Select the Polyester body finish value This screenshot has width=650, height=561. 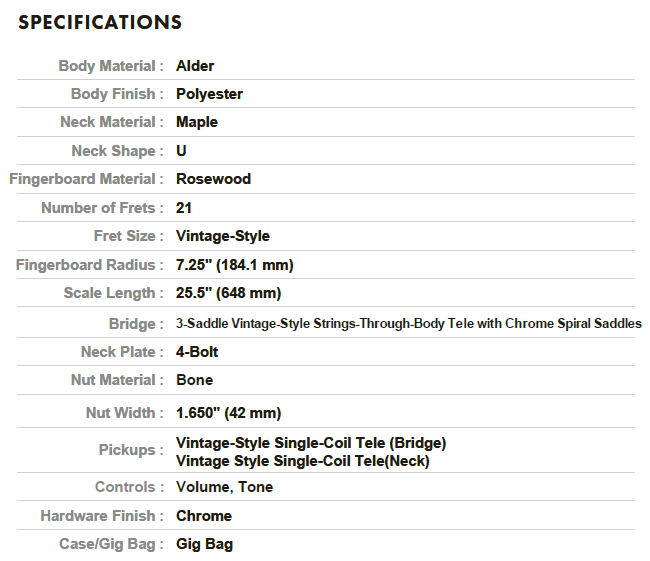tap(209, 94)
